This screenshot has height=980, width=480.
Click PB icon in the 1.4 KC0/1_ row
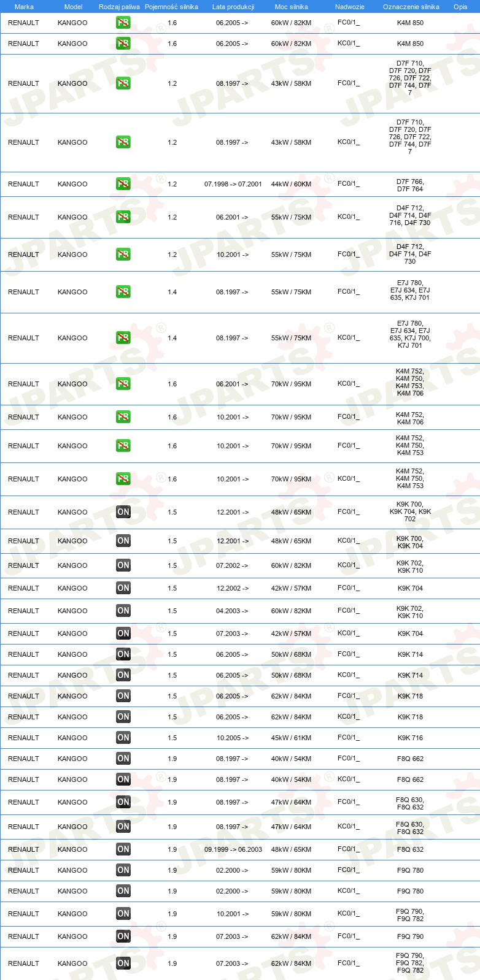point(123,338)
